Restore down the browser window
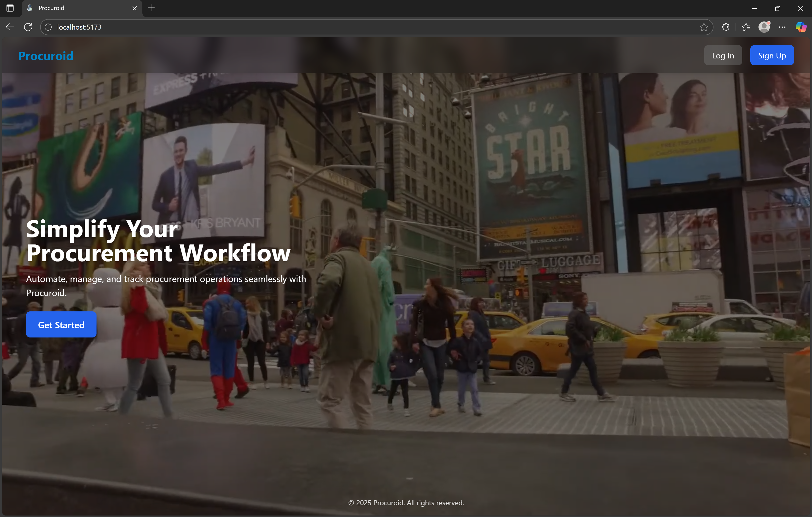This screenshot has height=517, width=812. [777, 8]
